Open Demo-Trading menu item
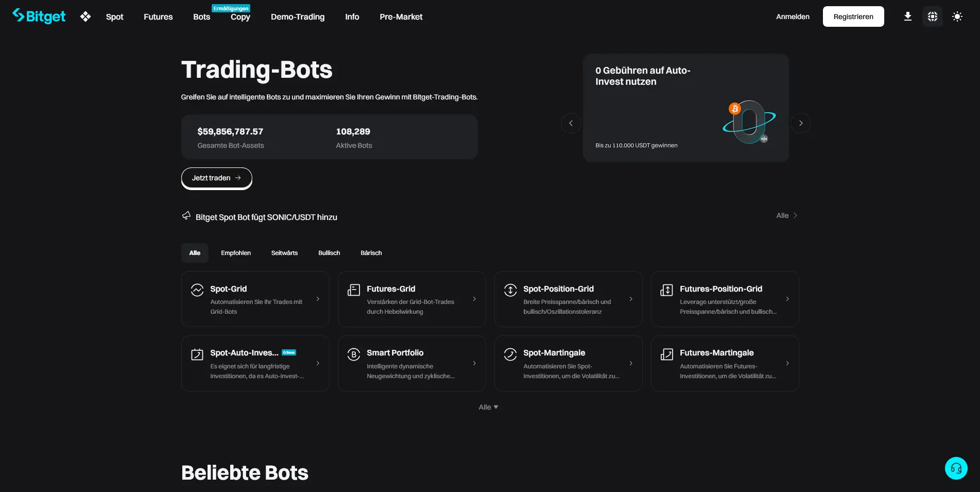This screenshot has width=980, height=492. [x=298, y=16]
